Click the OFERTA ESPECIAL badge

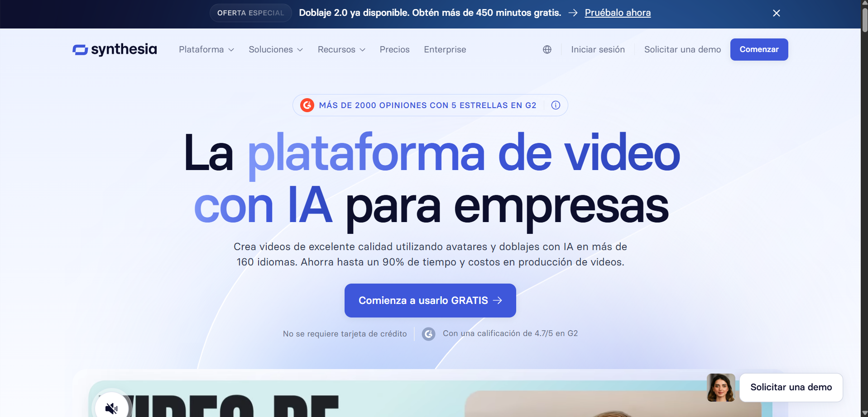250,13
